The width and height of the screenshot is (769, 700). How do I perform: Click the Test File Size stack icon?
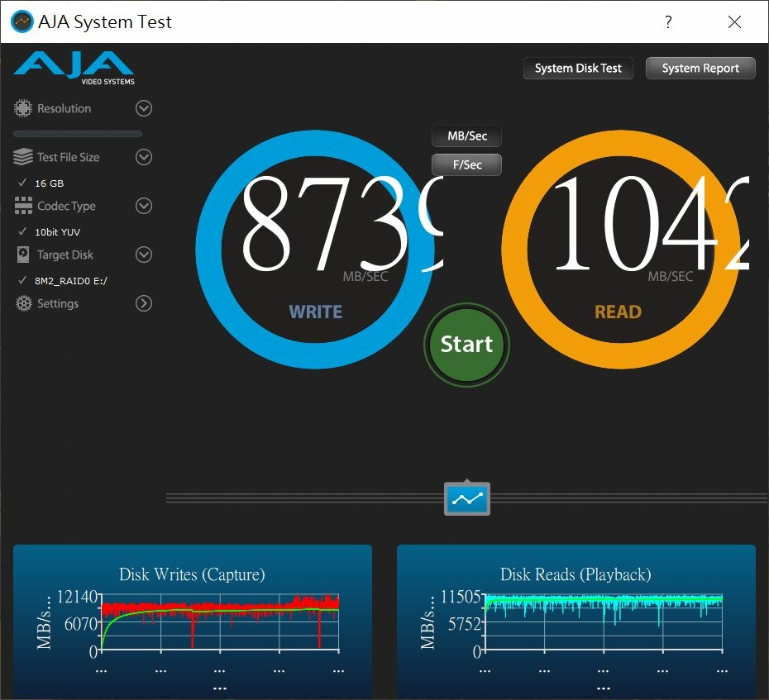pyautogui.click(x=23, y=157)
